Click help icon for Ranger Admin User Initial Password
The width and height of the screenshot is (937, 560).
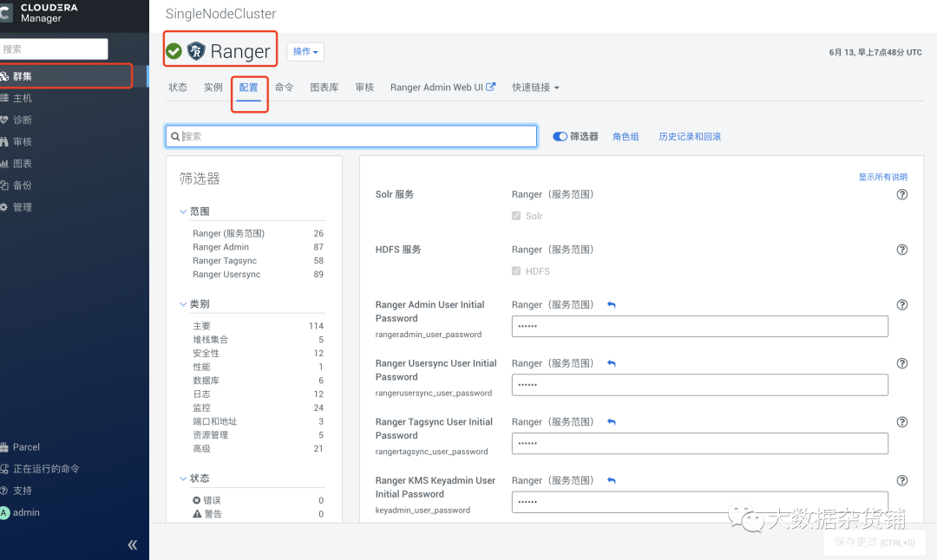click(902, 305)
